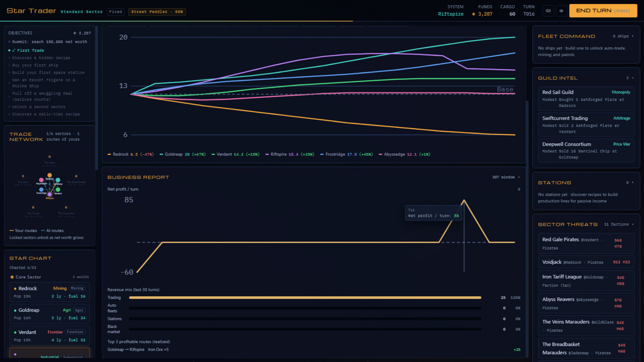Expand the Stations panel

pyautogui.click(x=633, y=183)
